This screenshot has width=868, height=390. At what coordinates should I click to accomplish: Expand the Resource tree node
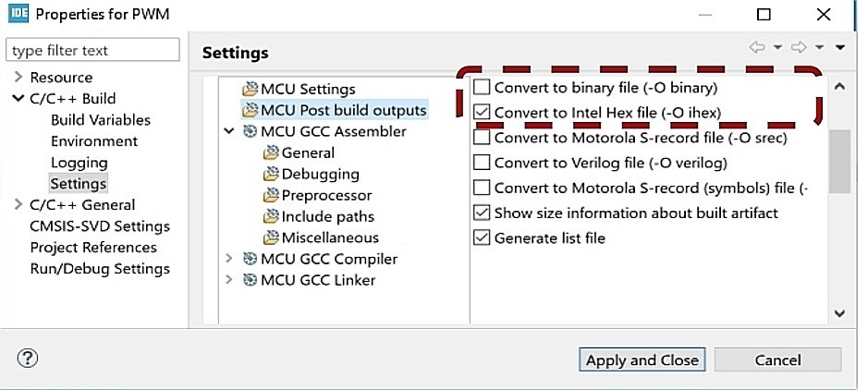18,78
